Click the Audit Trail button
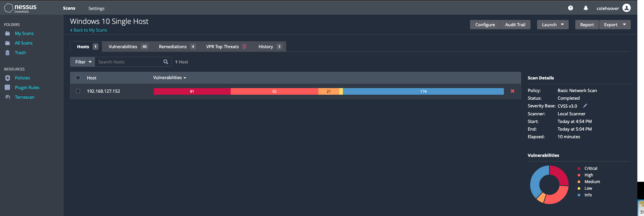The width and height of the screenshot is (644, 216). pyautogui.click(x=515, y=25)
